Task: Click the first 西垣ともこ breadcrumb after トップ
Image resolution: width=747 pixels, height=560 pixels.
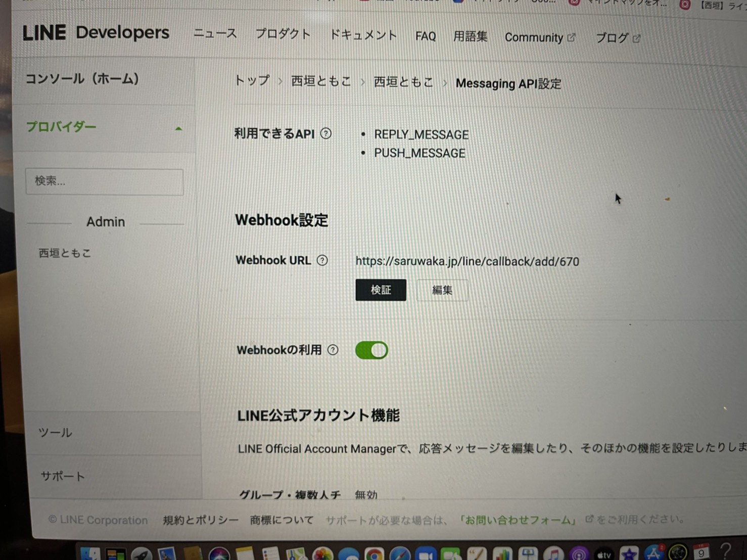Action: pyautogui.click(x=321, y=81)
